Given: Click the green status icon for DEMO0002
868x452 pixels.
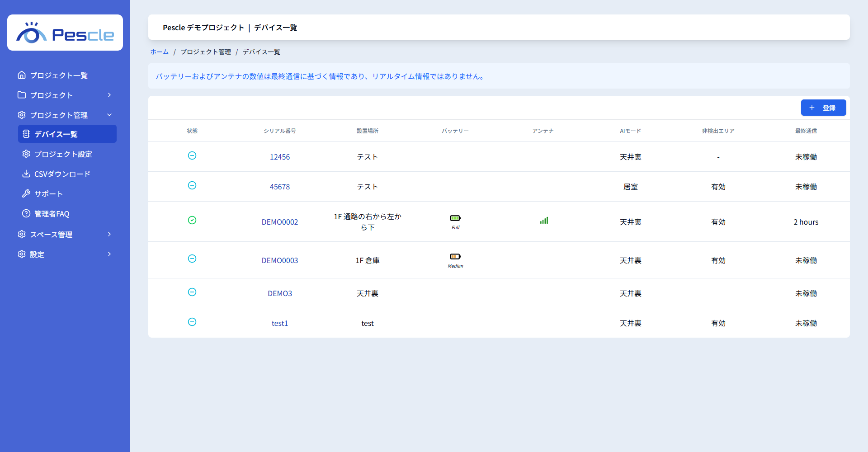Looking at the screenshot, I should (192, 220).
